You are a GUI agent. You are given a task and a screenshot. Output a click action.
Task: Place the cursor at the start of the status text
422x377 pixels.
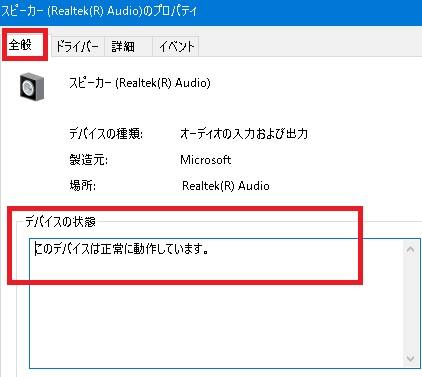coord(35,249)
